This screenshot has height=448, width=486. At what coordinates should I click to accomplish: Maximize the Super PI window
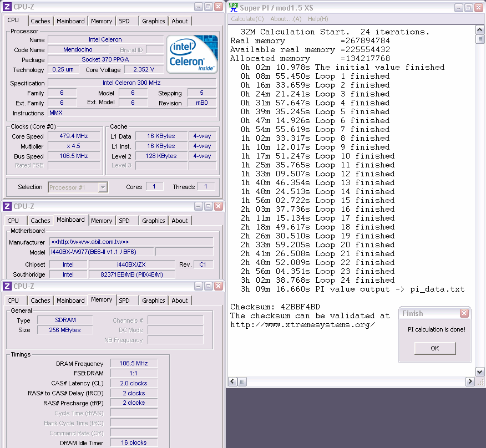point(469,8)
